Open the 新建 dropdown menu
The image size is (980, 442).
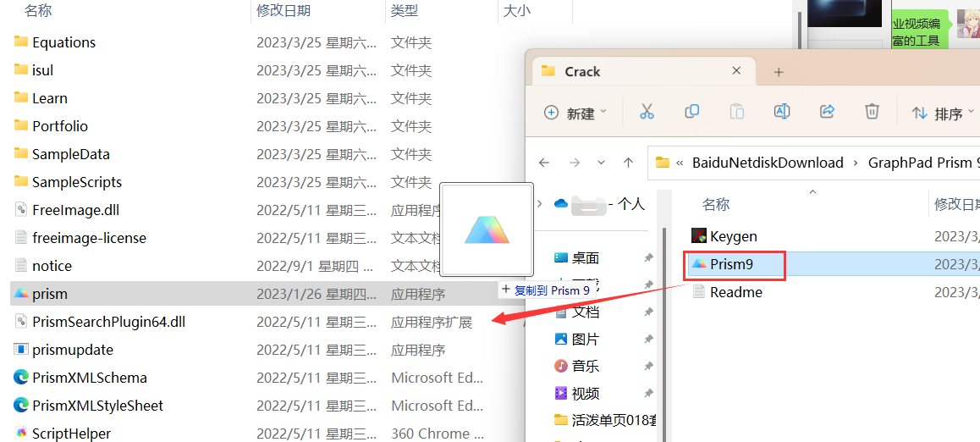tap(575, 113)
